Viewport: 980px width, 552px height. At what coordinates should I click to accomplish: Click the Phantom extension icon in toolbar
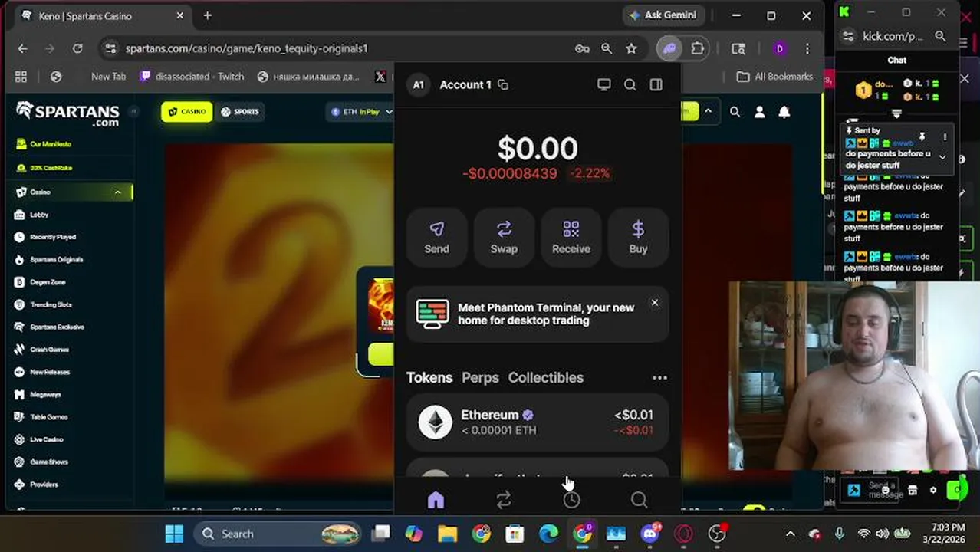[x=669, y=48]
